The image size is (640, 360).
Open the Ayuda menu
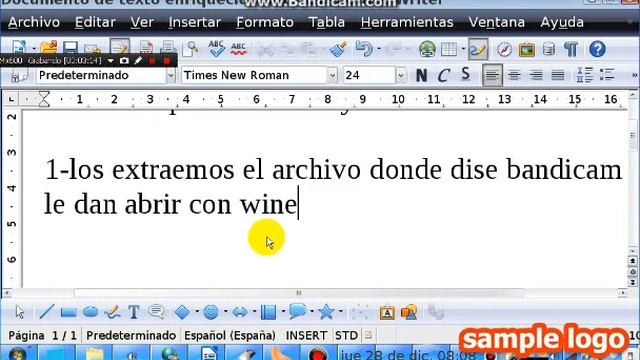tap(562, 22)
